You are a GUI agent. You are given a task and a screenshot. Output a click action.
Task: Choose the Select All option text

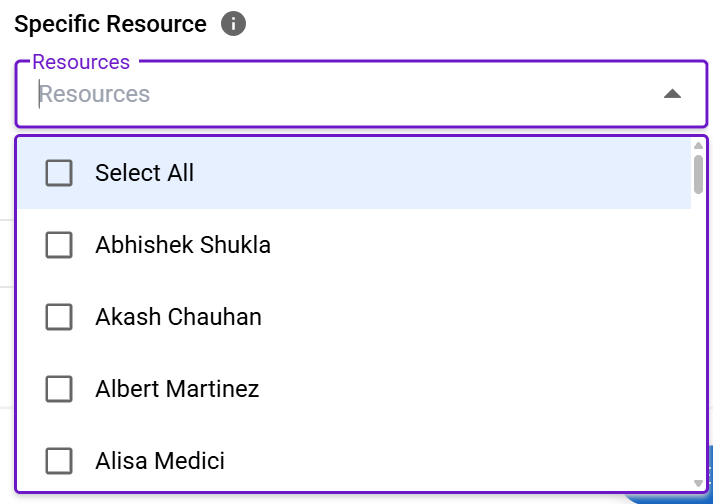[x=144, y=173]
